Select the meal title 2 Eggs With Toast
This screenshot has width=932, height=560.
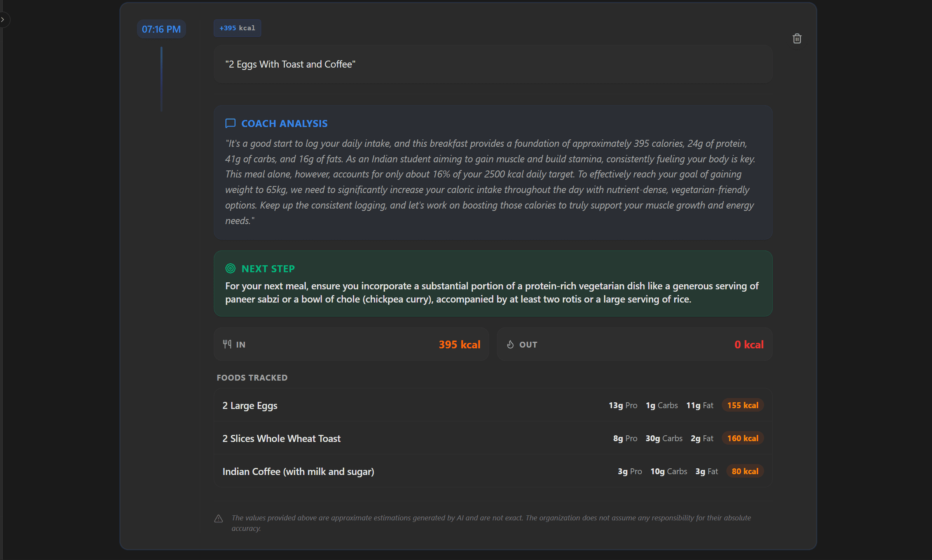(x=290, y=64)
